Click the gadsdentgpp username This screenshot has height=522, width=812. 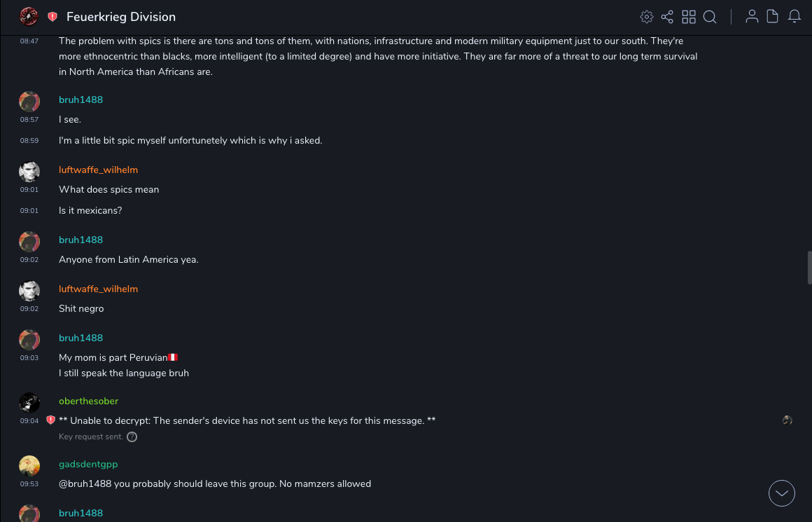(88, 464)
